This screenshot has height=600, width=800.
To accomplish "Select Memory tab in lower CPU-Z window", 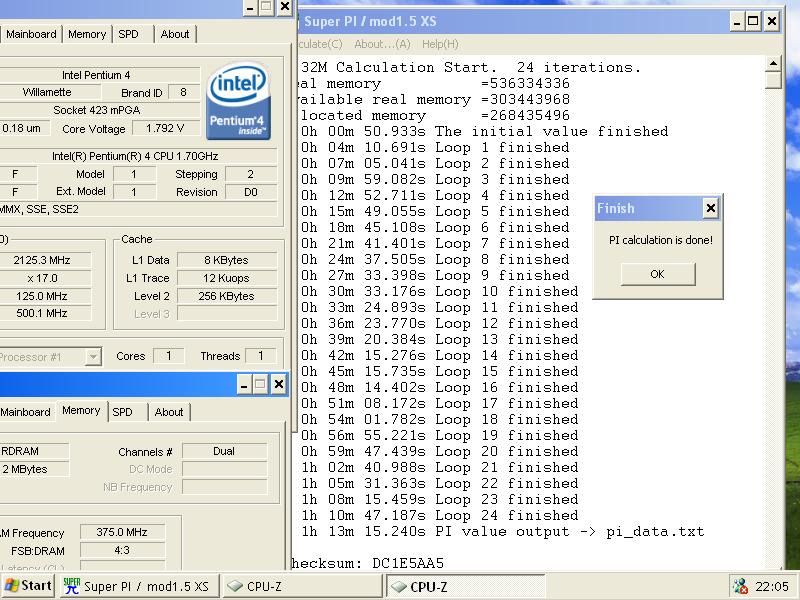I will click(x=81, y=411).
